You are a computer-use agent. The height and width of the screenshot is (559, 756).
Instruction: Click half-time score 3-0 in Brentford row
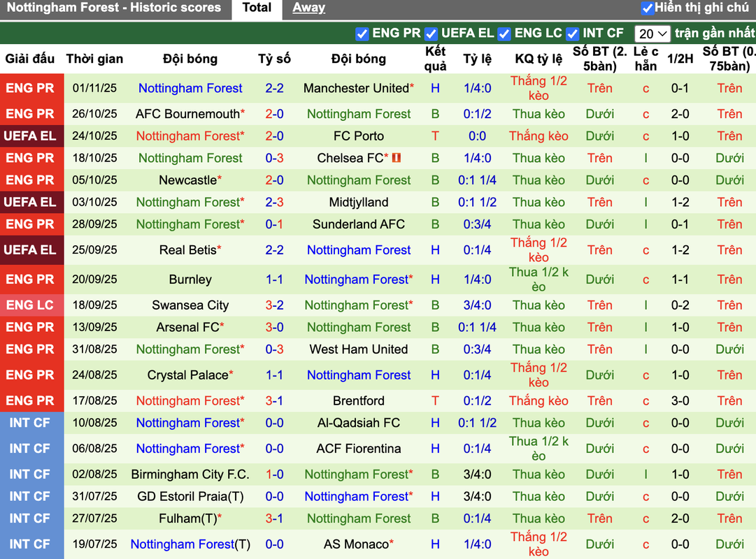680,401
